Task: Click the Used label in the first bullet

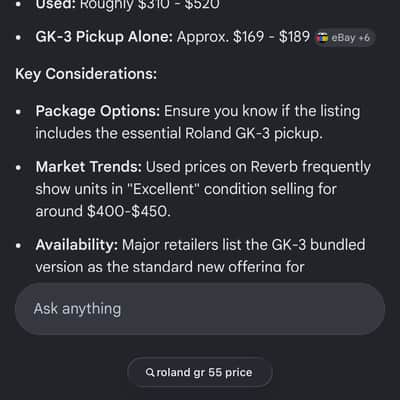Action: click(56, 5)
